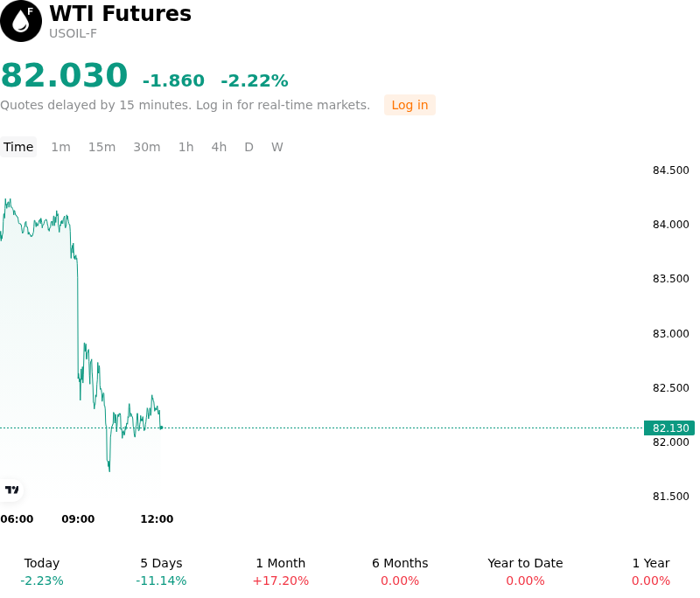Show the 1 Month performance range
Image resolution: width=700 pixels, height=598 pixels.
coord(280,572)
